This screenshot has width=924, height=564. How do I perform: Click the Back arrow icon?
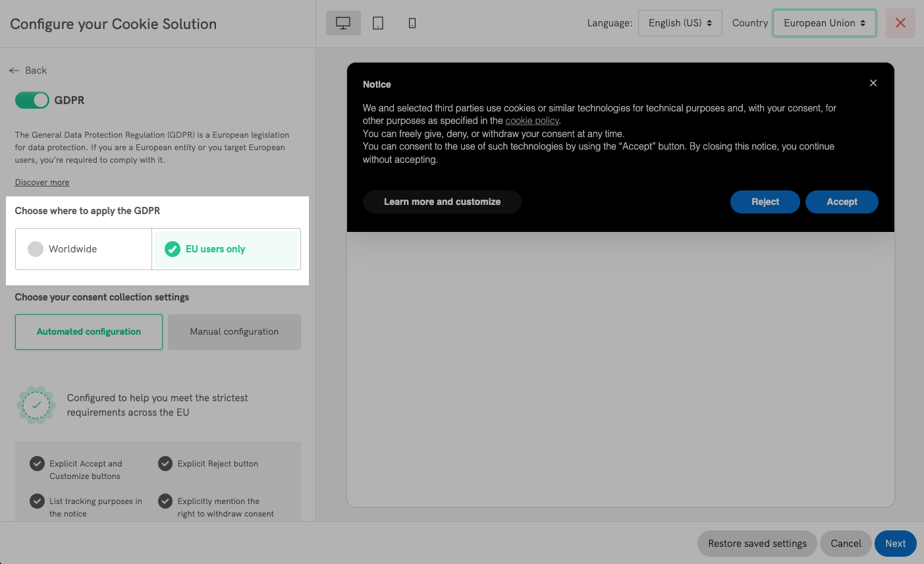pyautogui.click(x=14, y=70)
